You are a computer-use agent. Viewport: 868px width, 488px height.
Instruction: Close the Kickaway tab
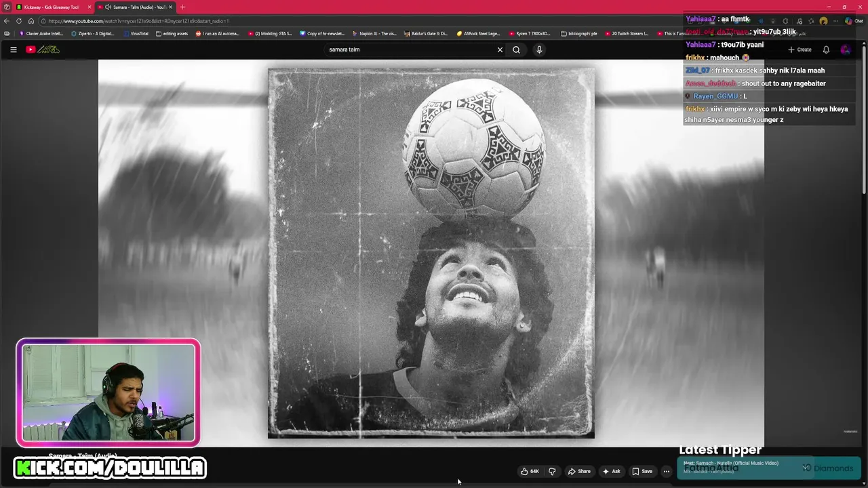coord(89,7)
